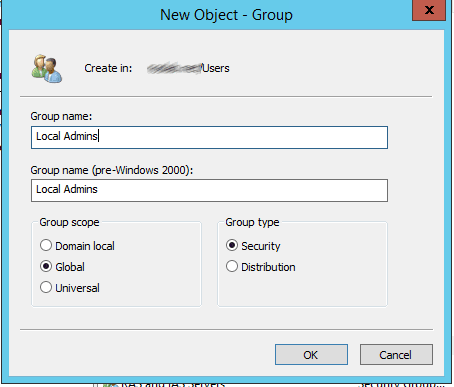Confirm group creation with OK
Viewport: 454px width, 387px height.
click(x=311, y=355)
